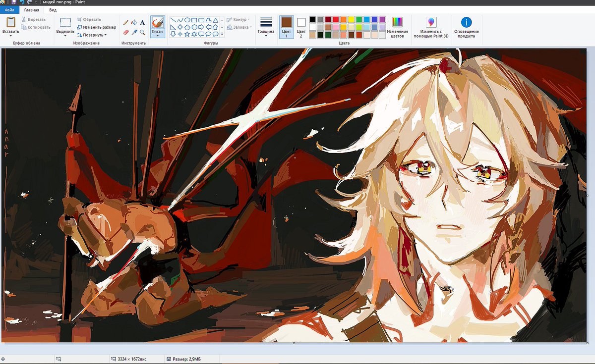595x364 pixels.
Task: Choose the isosceles triangle shape
Action: 215,20
